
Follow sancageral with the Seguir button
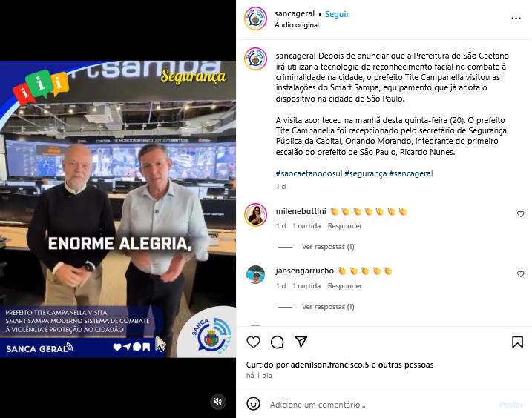point(337,14)
